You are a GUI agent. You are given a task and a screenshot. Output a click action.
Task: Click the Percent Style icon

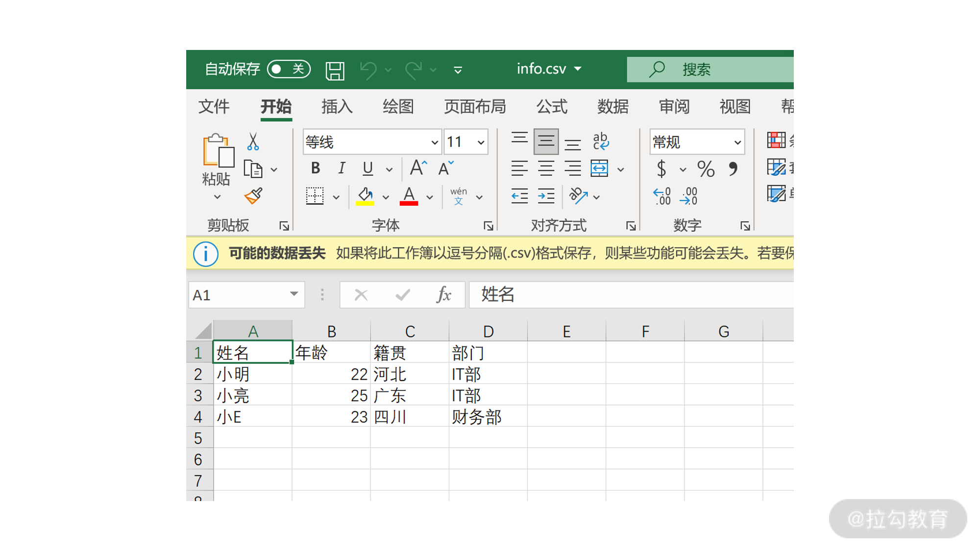[706, 169]
